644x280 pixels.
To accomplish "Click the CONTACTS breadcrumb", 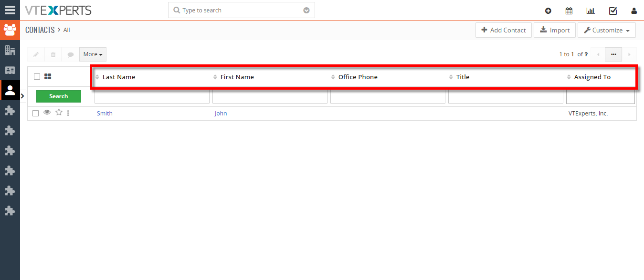I will [40, 30].
